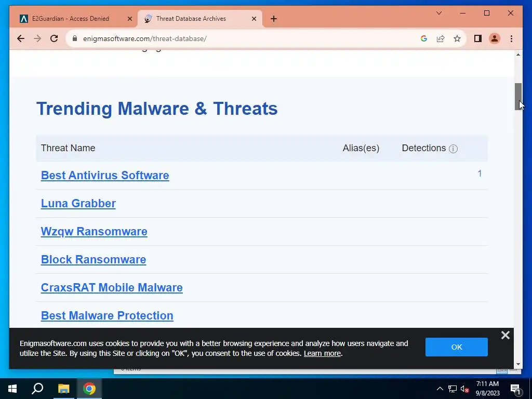Show hidden system tray icons
Viewport: 532px width, 399px height.
440,389
